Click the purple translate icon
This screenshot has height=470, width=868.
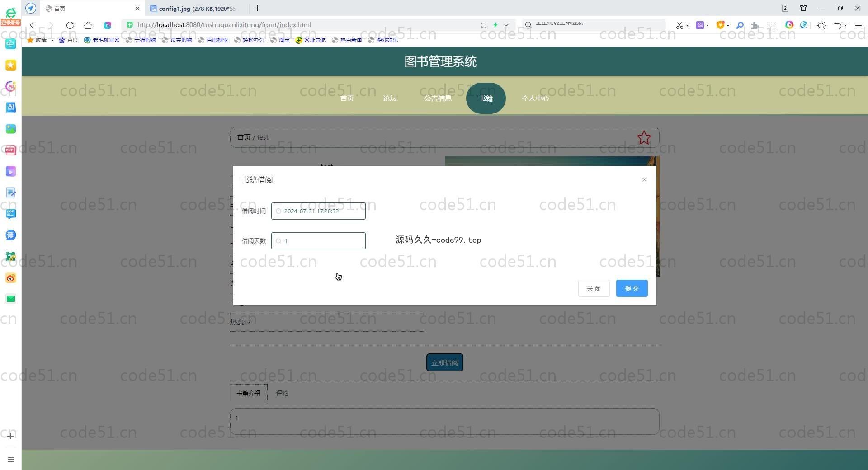700,25
